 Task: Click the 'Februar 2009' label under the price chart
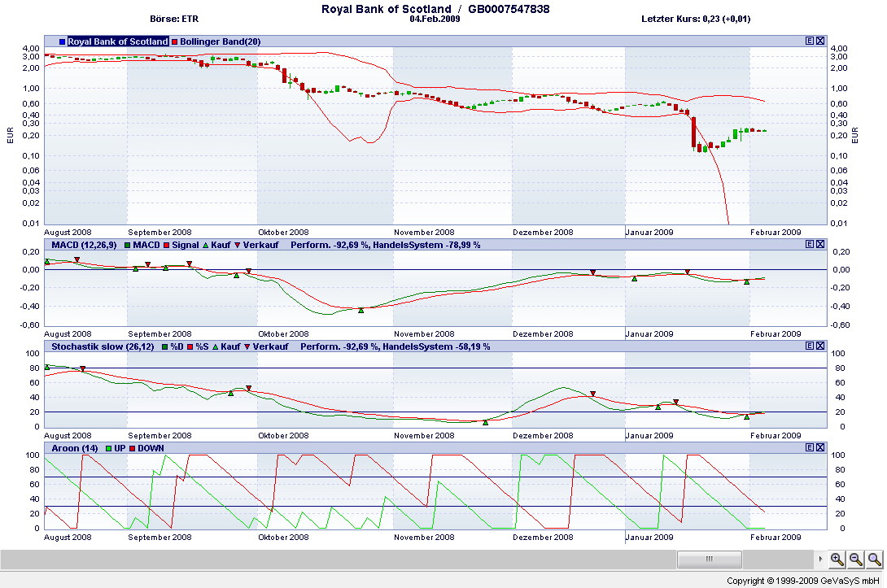776,233
